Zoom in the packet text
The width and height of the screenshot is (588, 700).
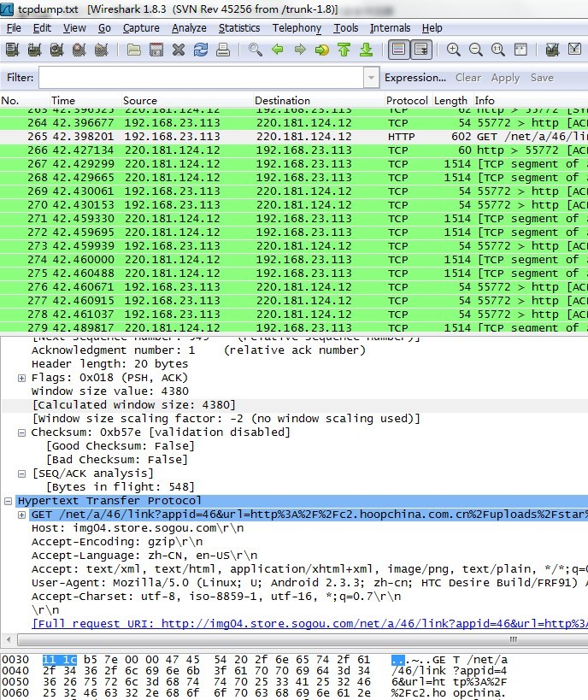tap(454, 50)
